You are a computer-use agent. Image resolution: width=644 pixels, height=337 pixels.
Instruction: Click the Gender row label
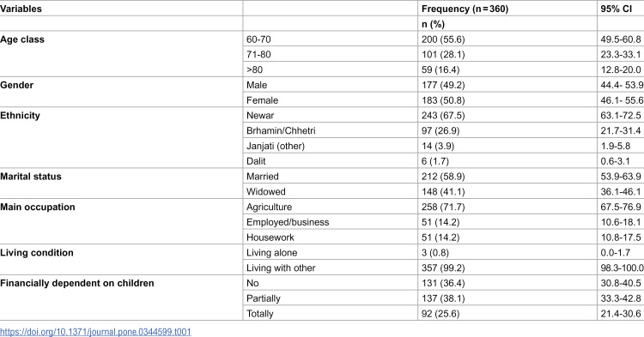click(17, 85)
